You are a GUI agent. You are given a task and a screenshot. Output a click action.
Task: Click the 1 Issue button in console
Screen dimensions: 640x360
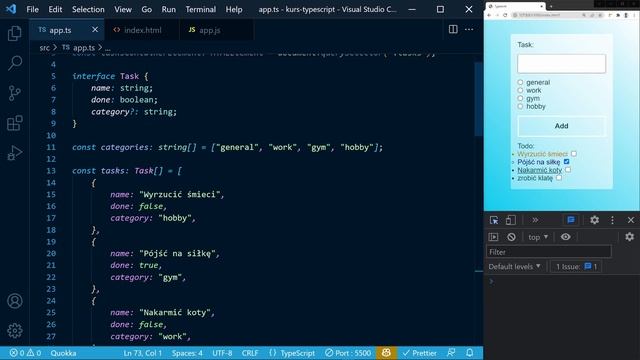pyautogui.click(x=575, y=267)
